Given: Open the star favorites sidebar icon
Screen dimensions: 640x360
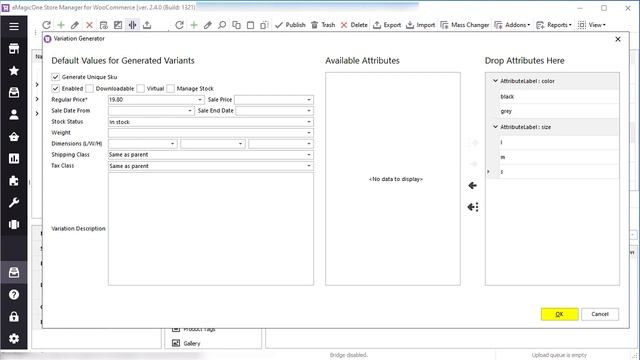Looking at the screenshot, I should (x=14, y=71).
